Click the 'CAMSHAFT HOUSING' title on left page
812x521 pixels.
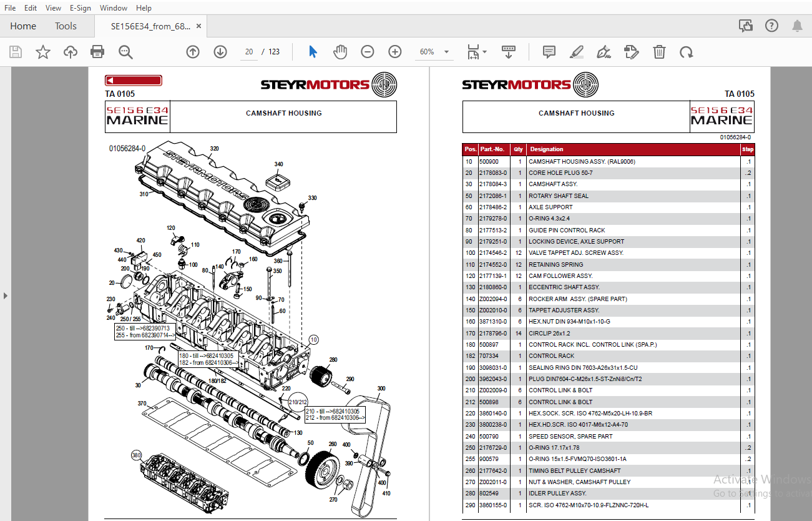pos(284,113)
